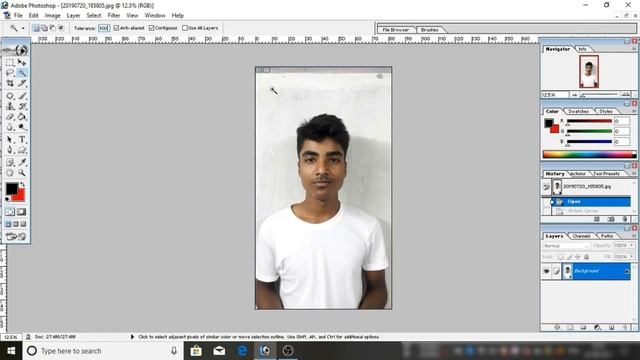Choose Add to selection mode in options bar
This screenshot has width=640, height=360.
point(44,28)
